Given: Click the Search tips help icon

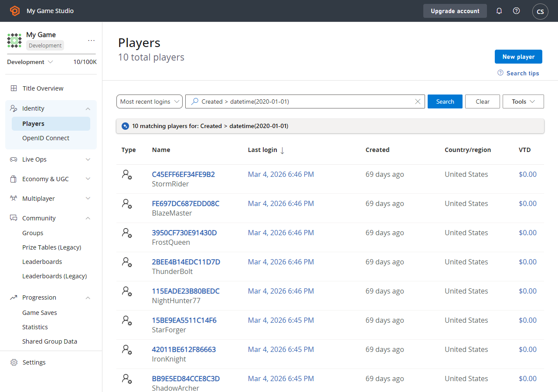Looking at the screenshot, I should point(500,73).
